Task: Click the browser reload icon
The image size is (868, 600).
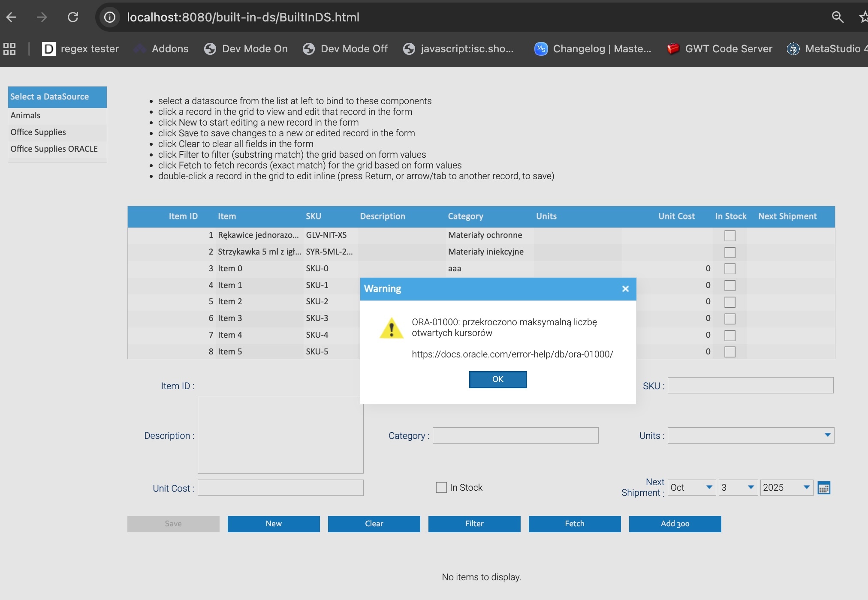Action: [x=73, y=17]
